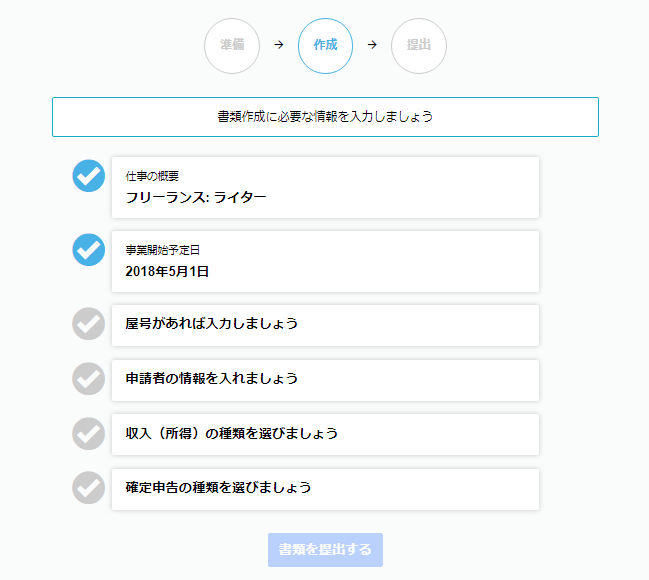The width and height of the screenshot is (649, 580).
Task: Go to the 準備 step circle
Action: tap(232, 46)
